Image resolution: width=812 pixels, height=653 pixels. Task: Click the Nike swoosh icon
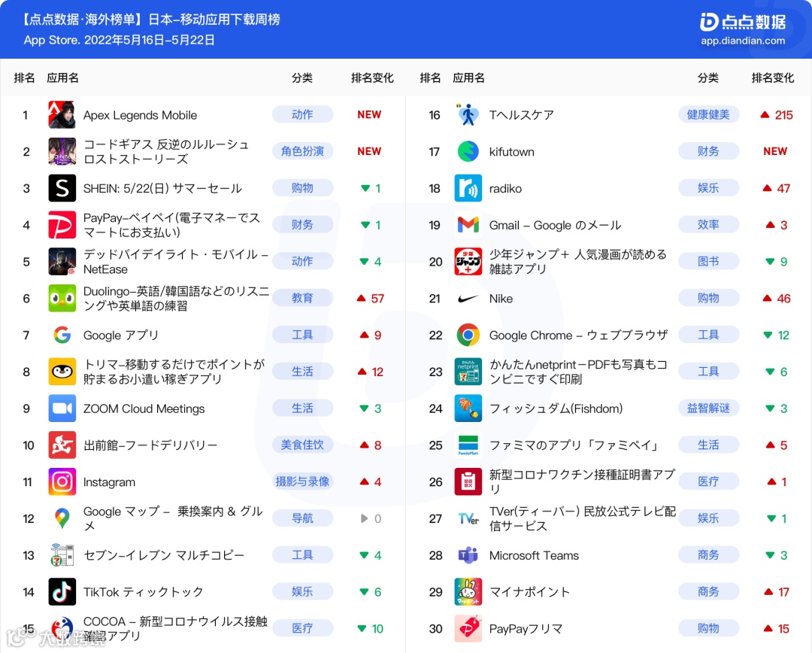pyautogui.click(x=468, y=299)
